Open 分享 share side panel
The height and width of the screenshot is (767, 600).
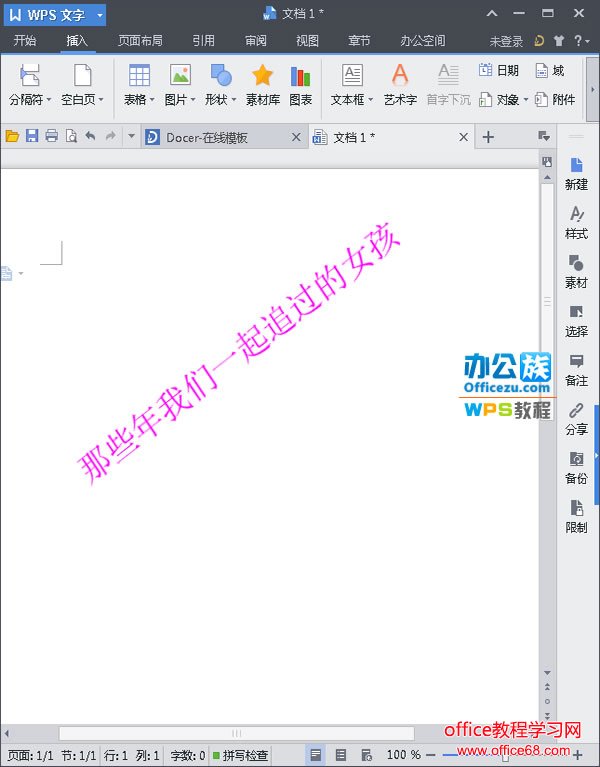click(576, 419)
